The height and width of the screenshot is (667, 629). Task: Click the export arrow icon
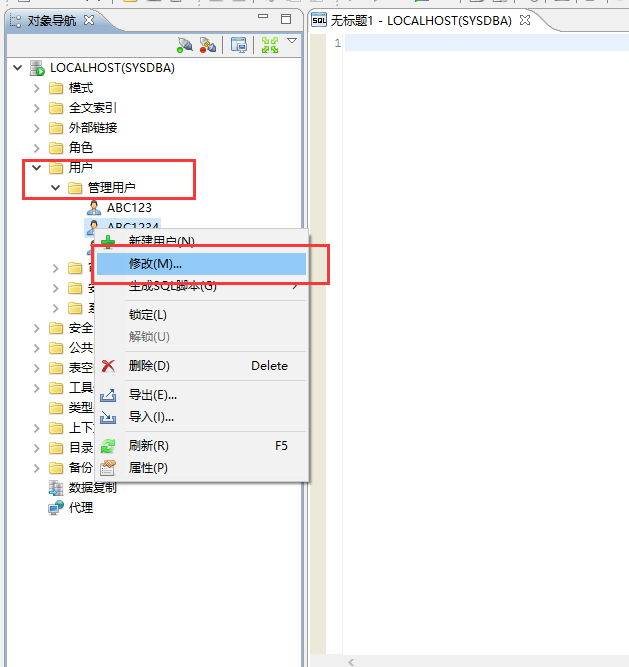pyautogui.click(x=108, y=395)
